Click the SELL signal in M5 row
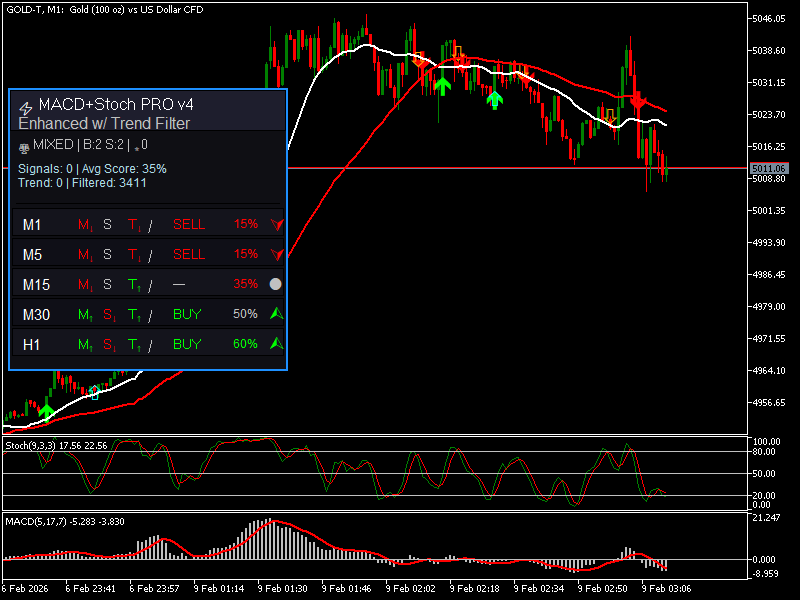 pyautogui.click(x=189, y=254)
